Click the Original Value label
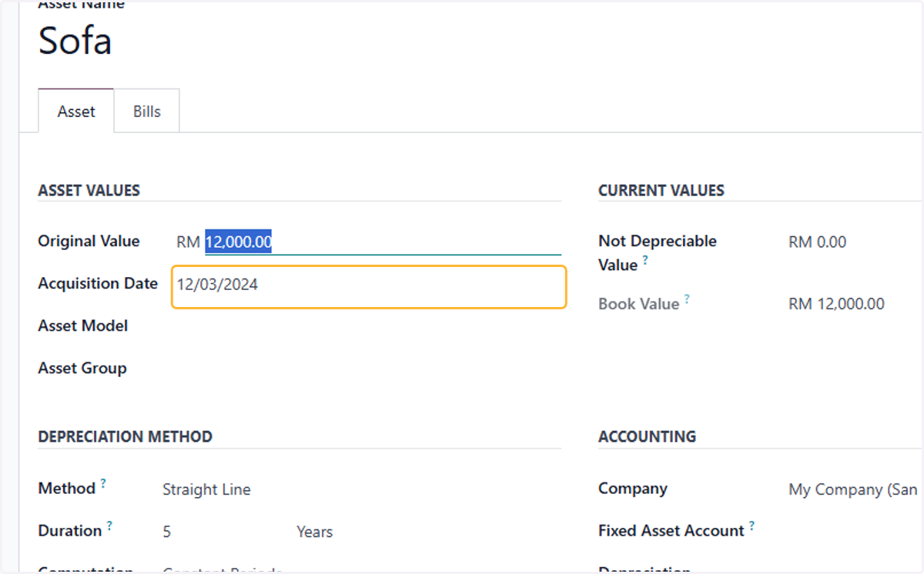This screenshot has height=574, width=924. [89, 241]
